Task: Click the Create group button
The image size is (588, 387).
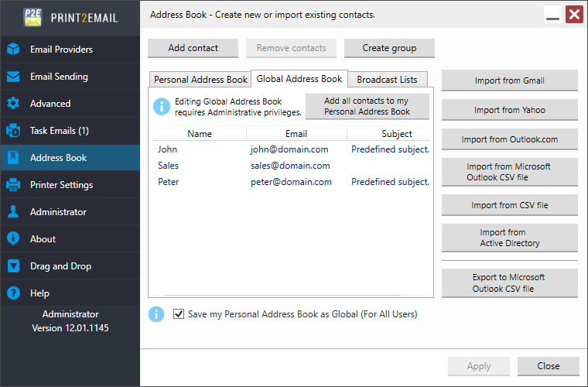Action: coord(389,48)
